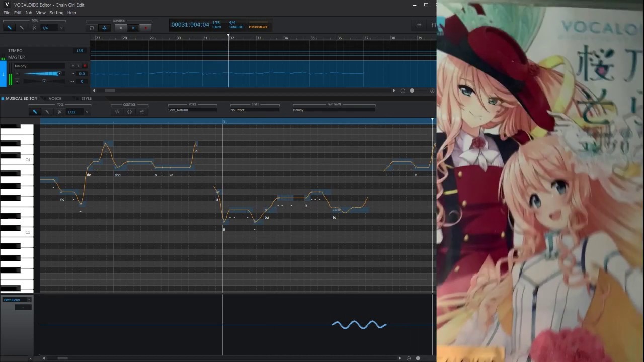Arm the Melody track for recording
Image resolution: width=644 pixels, height=362 pixels.
pos(85,66)
